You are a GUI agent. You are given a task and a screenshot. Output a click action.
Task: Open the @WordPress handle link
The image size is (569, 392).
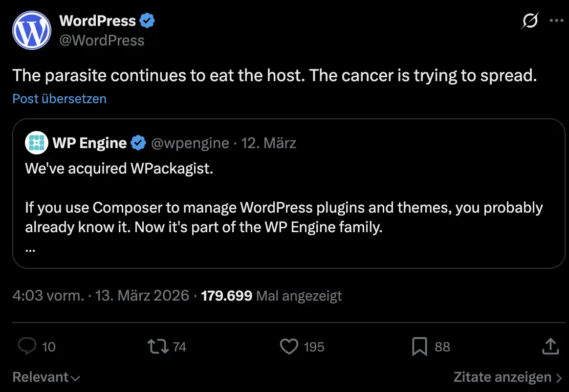(x=102, y=40)
